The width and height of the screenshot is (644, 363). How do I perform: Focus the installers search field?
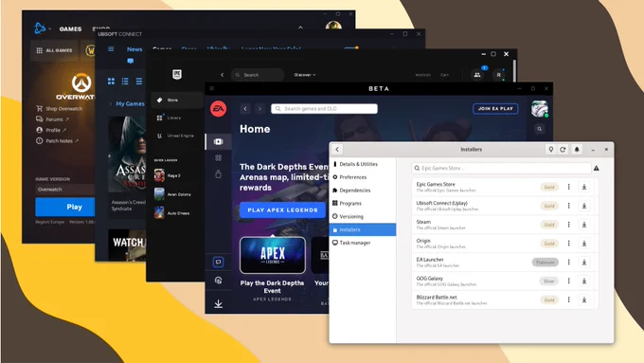pos(501,168)
